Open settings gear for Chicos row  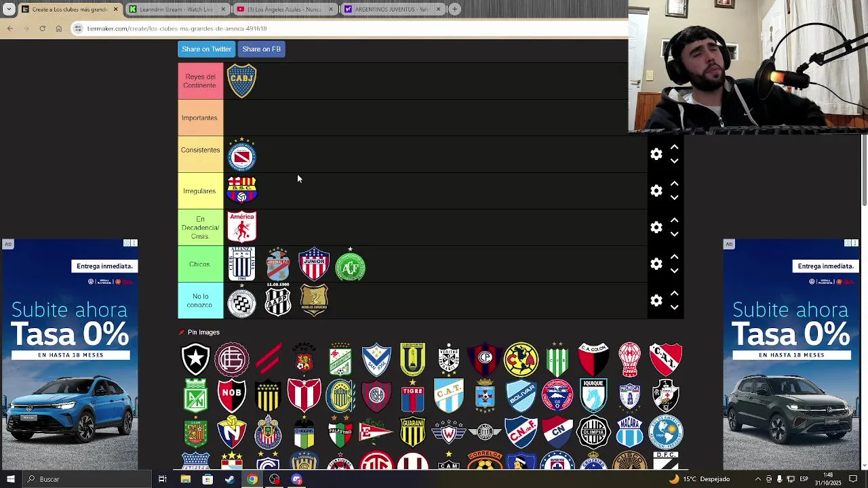[656, 264]
